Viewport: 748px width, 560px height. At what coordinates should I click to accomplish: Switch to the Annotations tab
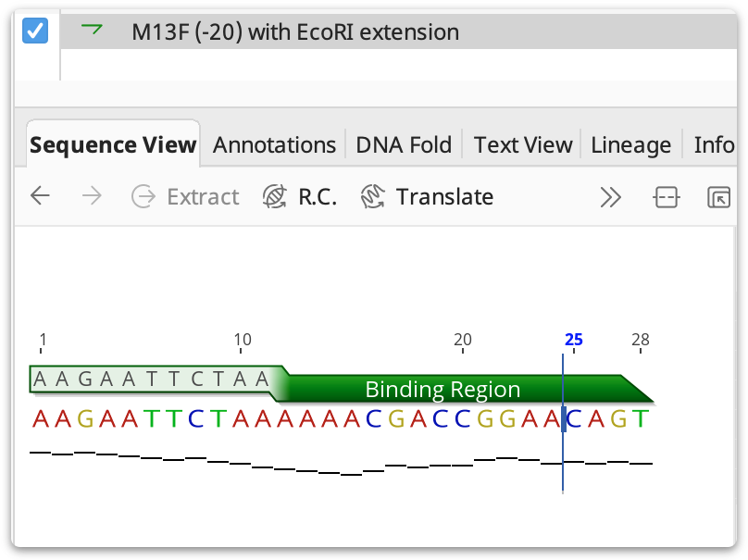click(274, 145)
